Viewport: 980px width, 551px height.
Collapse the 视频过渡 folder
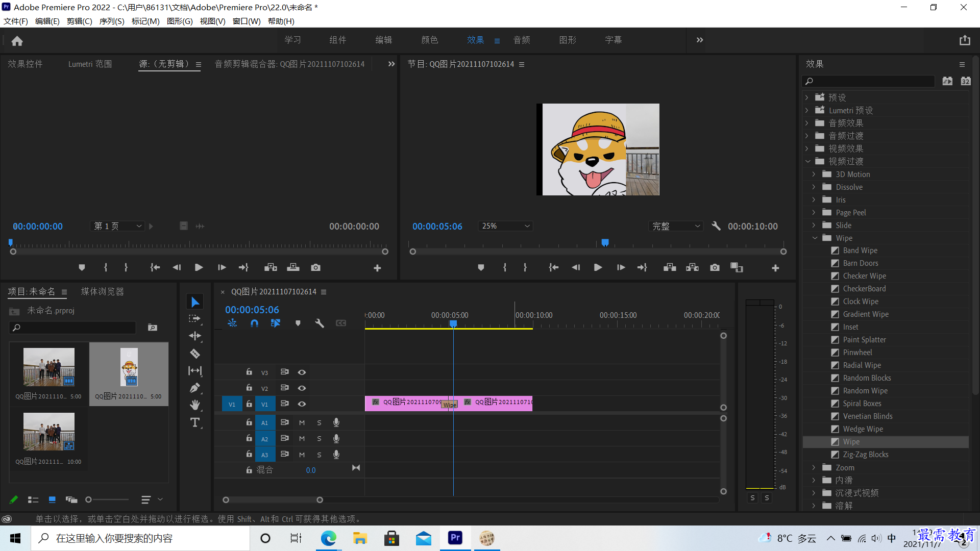[807, 161]
